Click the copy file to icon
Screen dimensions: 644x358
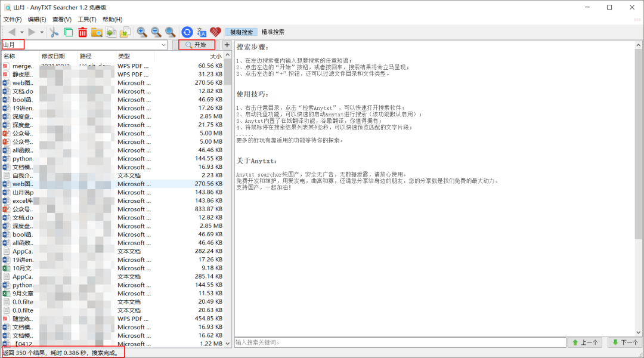[x=111, y=32]
